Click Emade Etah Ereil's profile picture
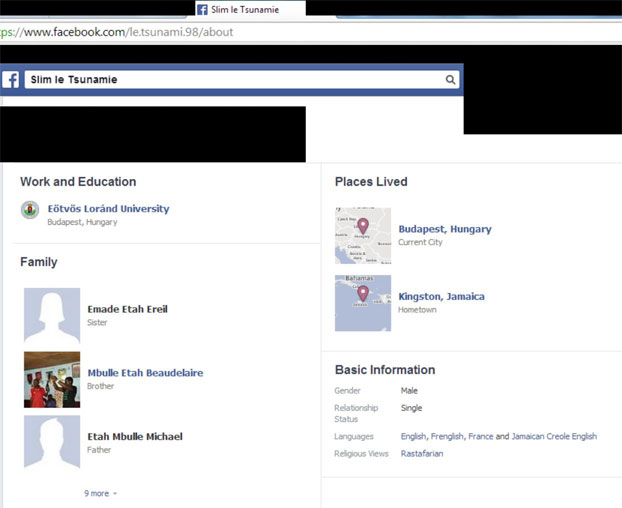 click(51, 315)
